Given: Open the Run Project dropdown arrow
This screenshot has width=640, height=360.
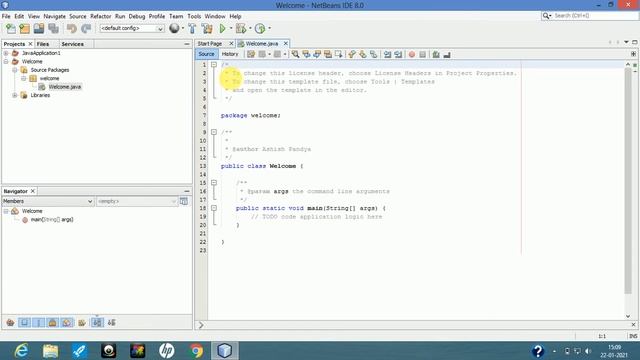Looking at the screenshot, I should [x=231, y=29].
